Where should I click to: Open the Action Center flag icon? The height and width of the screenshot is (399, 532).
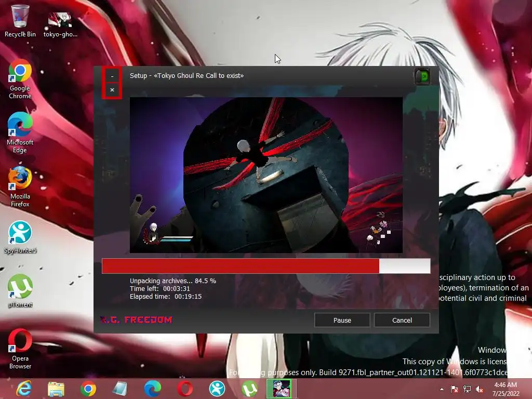454,389
